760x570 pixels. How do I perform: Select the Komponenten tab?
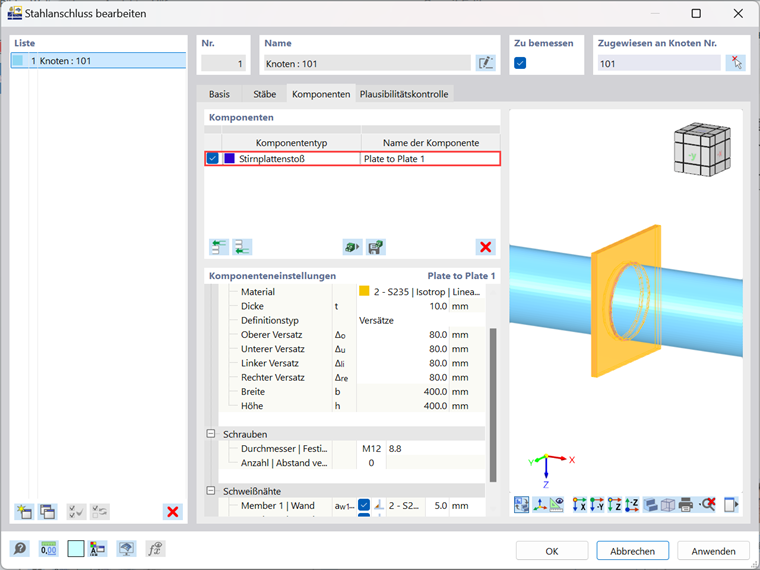tap(321, 94)
